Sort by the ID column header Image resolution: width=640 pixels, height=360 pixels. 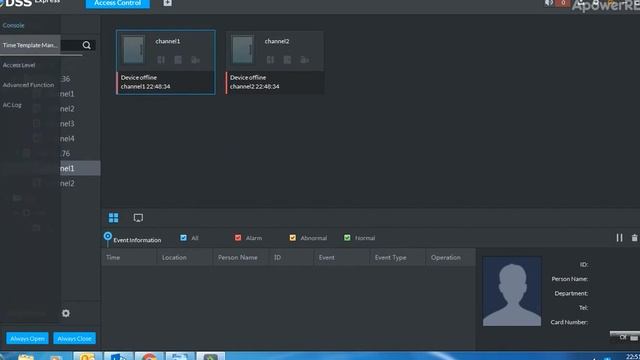(x=291, y=258)
